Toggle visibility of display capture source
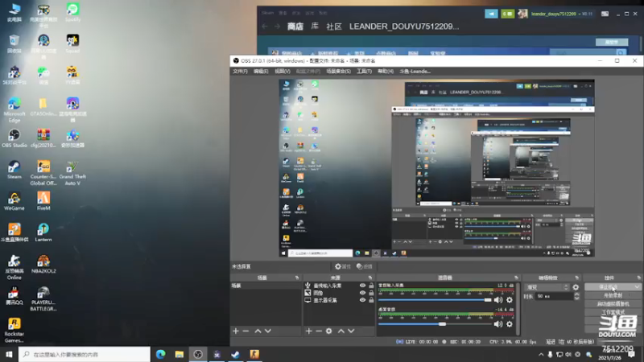The image size is (644, 362). pyautogui.click(x=362, y=300)
